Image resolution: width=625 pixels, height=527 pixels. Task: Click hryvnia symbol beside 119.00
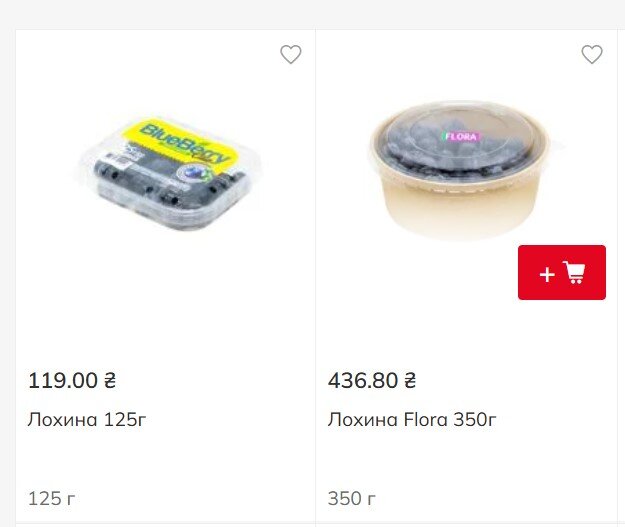click(x=110, y=380)
